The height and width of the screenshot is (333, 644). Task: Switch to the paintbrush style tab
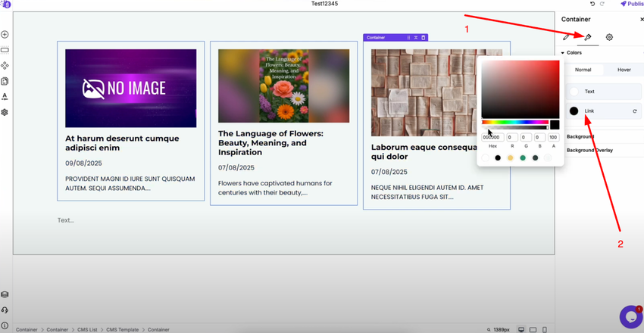click(x=587, y=37)
